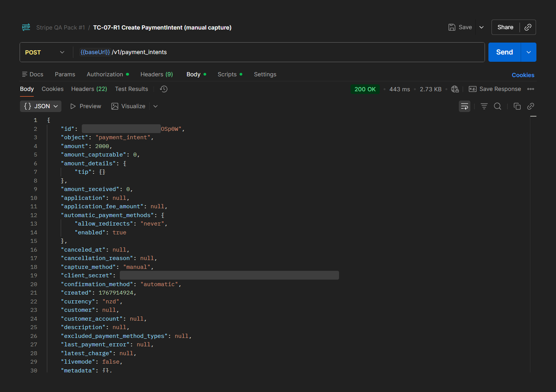Send the request with Send button
Viewport: 556px width, 392px height.
pos(505,52)
